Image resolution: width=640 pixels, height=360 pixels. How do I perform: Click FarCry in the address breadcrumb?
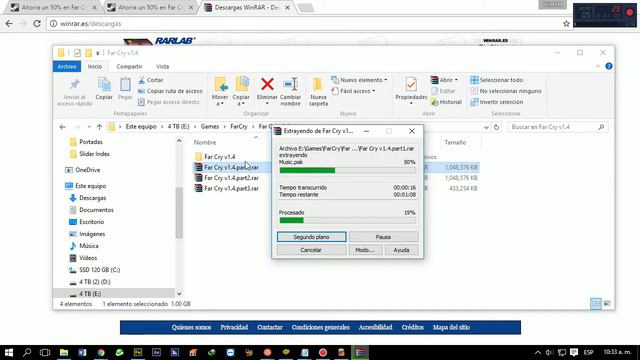(239, 127)
